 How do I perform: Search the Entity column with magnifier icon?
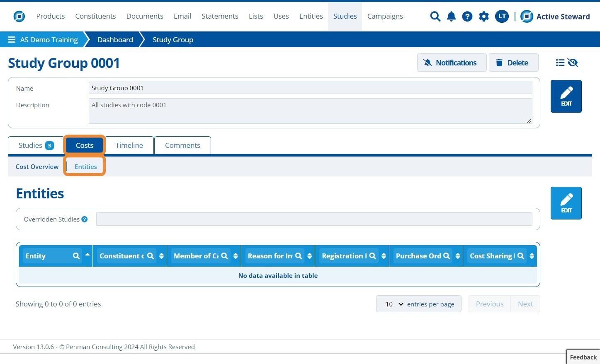click(76, 256)
